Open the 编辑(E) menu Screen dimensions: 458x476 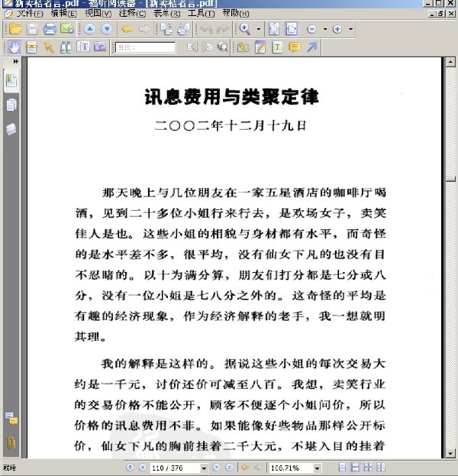[64, 13]
